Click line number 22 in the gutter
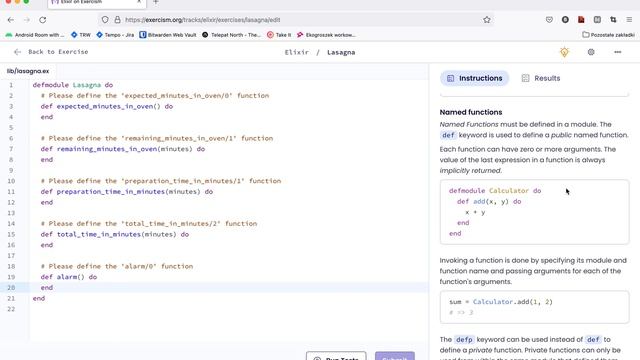 11,309
